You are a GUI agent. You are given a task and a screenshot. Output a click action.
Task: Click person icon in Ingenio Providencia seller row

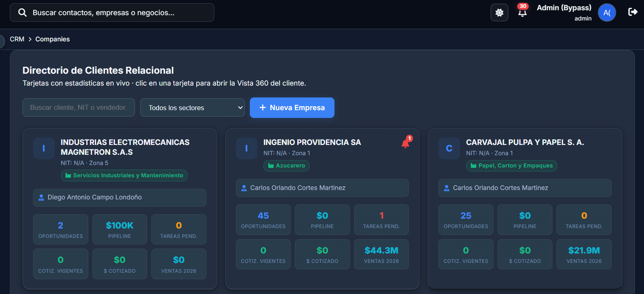click(244, 188)
